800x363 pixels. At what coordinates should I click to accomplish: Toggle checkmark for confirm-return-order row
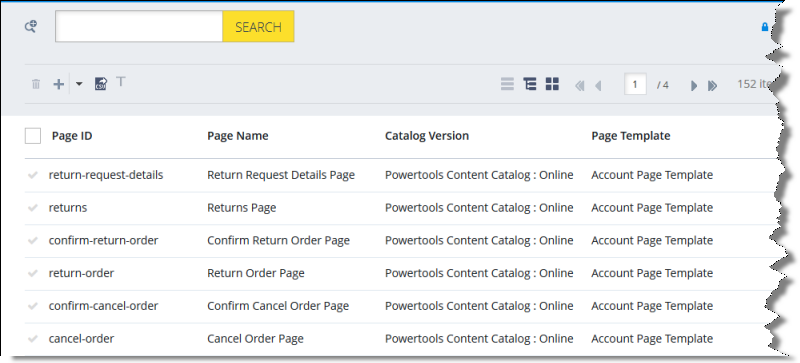[x=33, y=240]
